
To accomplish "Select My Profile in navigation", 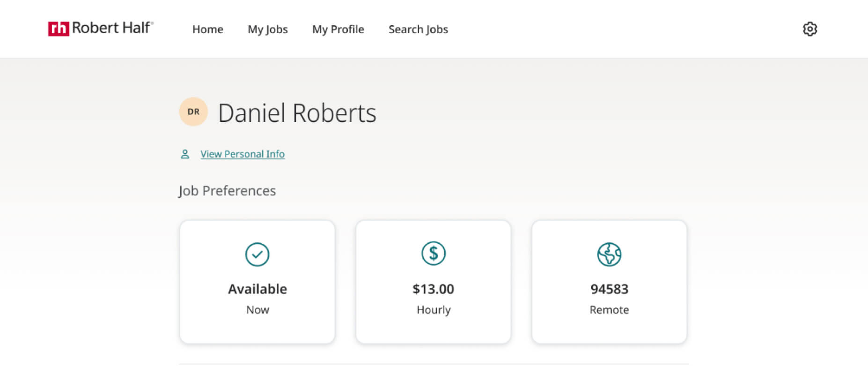I will (338, 30).
